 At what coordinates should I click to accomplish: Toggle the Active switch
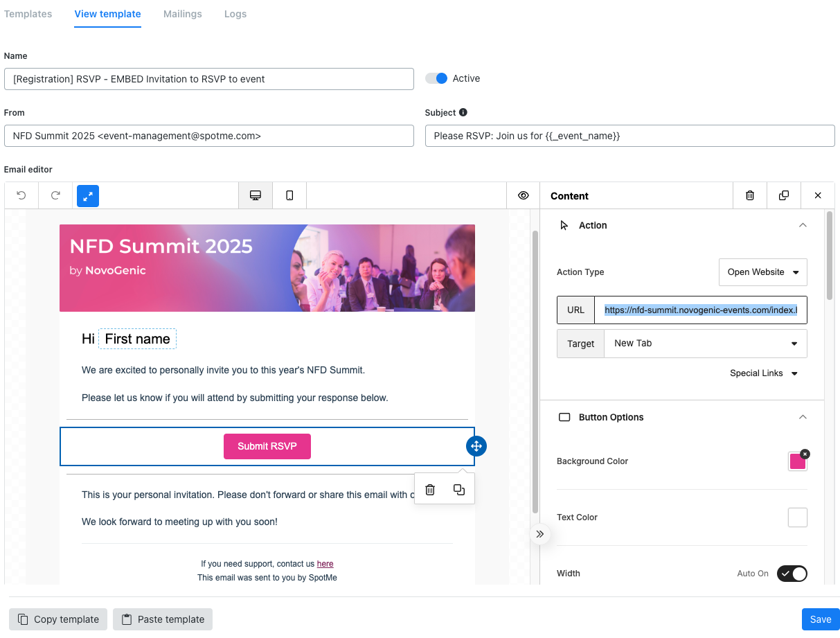click(x=436, y=78)
